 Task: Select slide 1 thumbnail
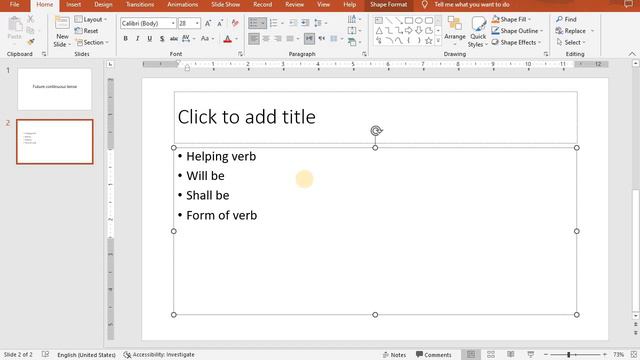55,89
